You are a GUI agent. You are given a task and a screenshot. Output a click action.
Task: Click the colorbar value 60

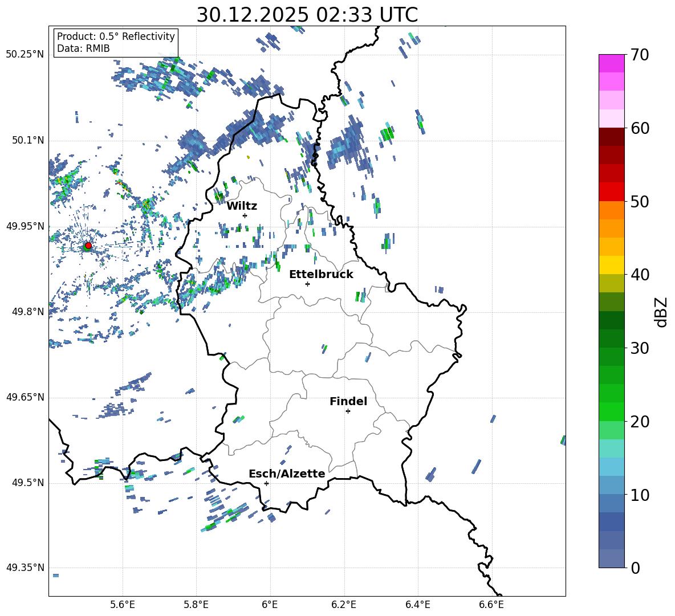point(640,128)
